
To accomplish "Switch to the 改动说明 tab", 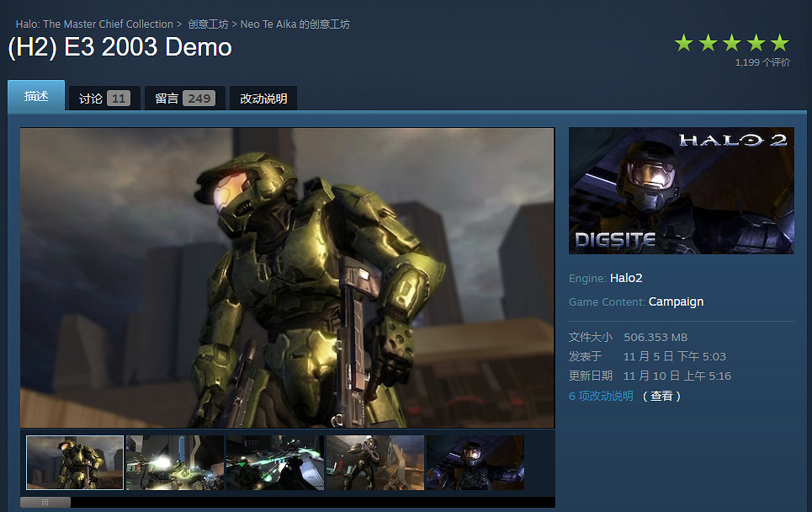I will 263,99.
